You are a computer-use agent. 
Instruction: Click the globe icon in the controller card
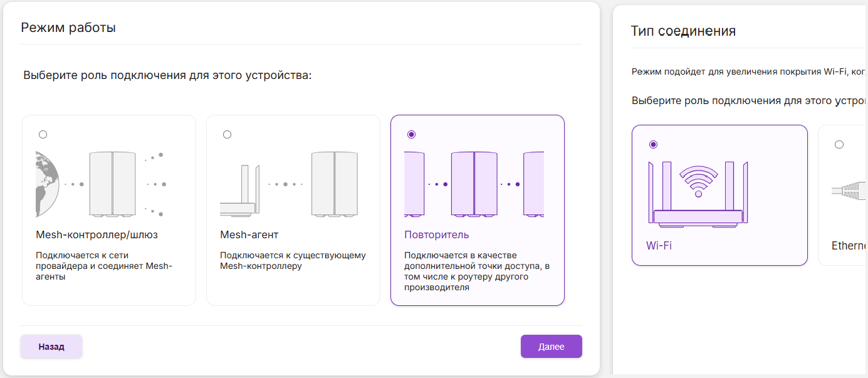pyautogui.click(x=47, y=184)
